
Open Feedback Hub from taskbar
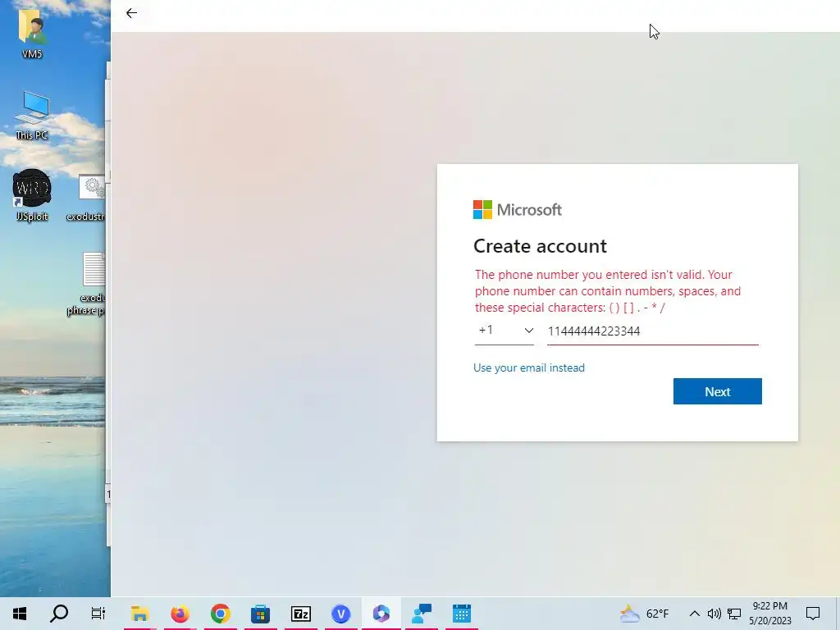point(422,614)
